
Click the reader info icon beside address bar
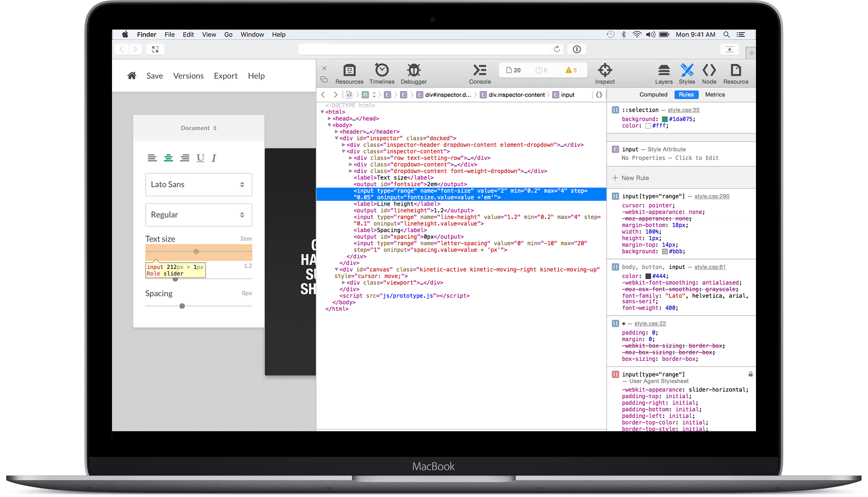[576, 49]
